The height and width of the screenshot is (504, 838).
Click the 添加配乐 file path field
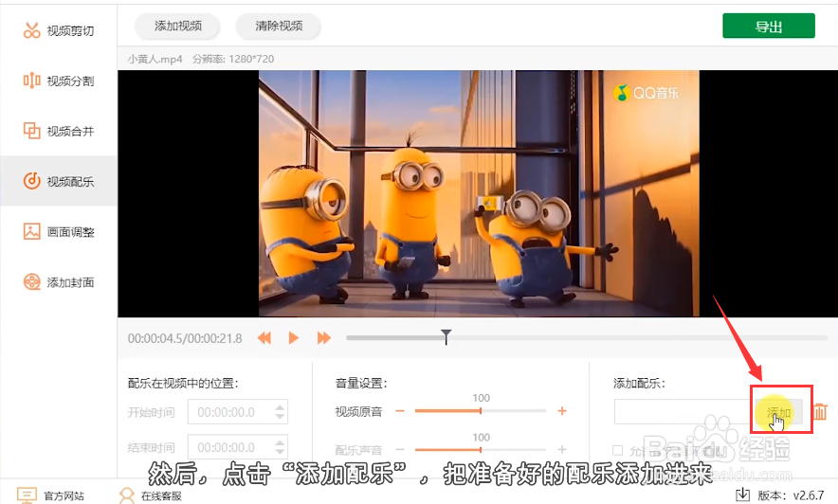tap(684, 412)
